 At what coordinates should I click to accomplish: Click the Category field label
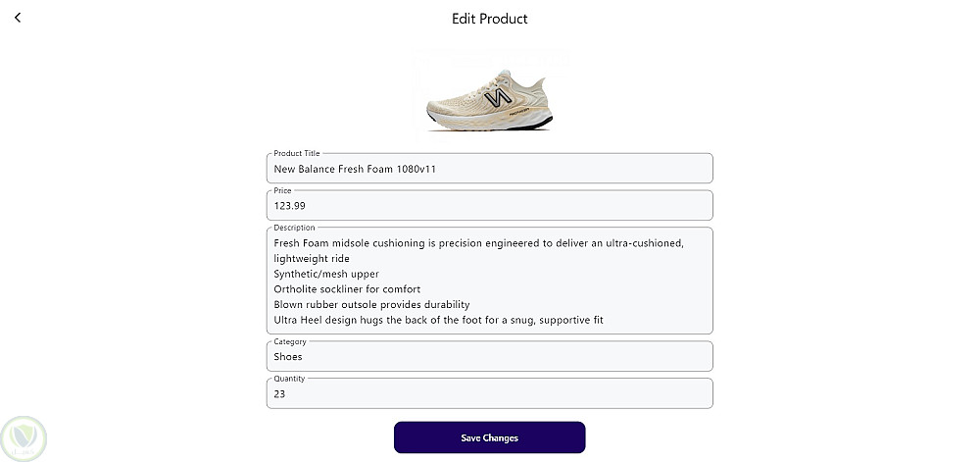coord(290,341)
